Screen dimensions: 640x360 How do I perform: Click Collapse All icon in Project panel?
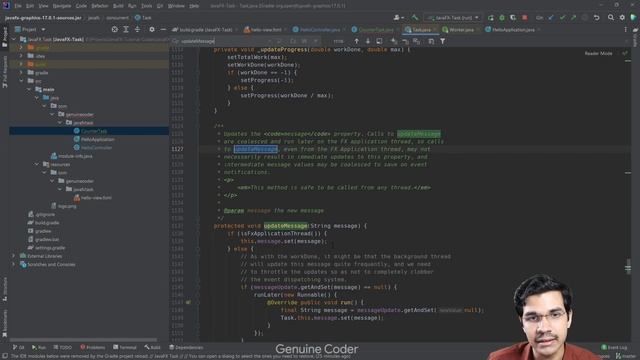137,29
